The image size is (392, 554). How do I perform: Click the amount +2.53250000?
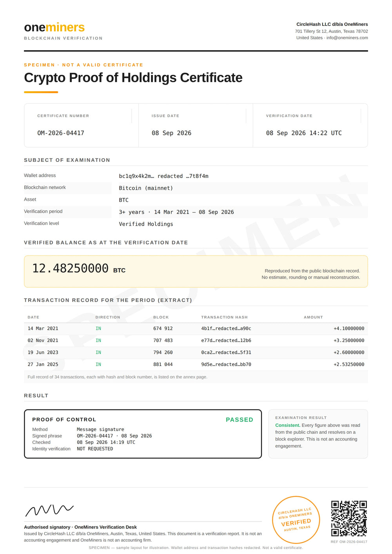[x=349, y=364]
